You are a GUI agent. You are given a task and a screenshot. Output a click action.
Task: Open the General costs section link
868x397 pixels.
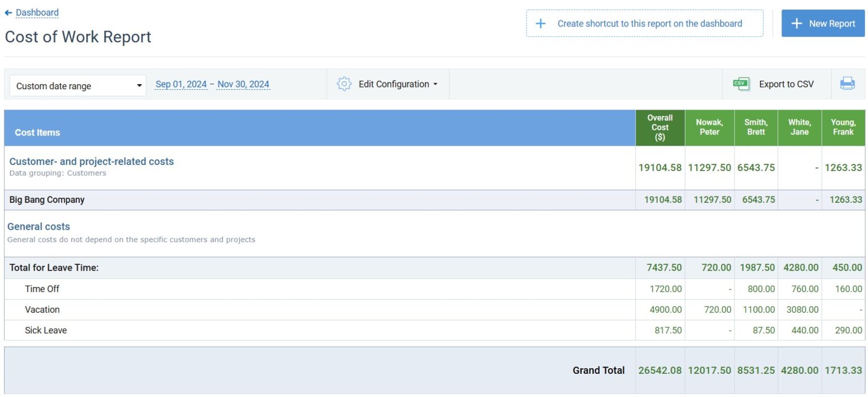click(x=38, y=226)
